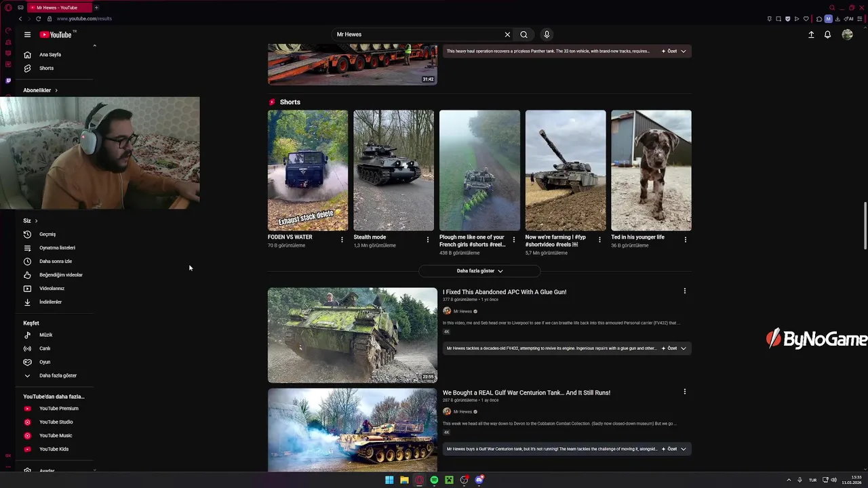This screenshot has width=868, height=488.
Task: Expand the Siz section chevron
Action: click(36, 221)
